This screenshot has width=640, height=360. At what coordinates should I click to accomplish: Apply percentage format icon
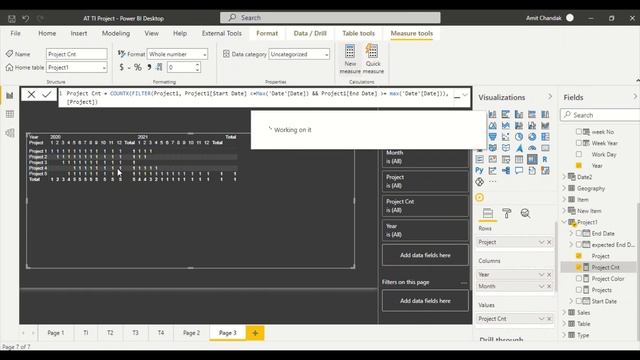(138, 67)
